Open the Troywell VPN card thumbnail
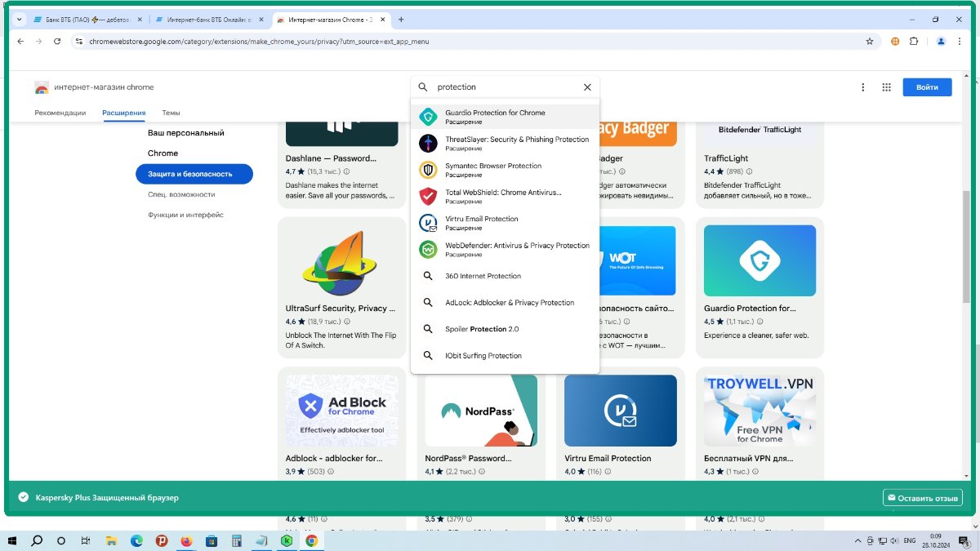 (x=759, y=411)
